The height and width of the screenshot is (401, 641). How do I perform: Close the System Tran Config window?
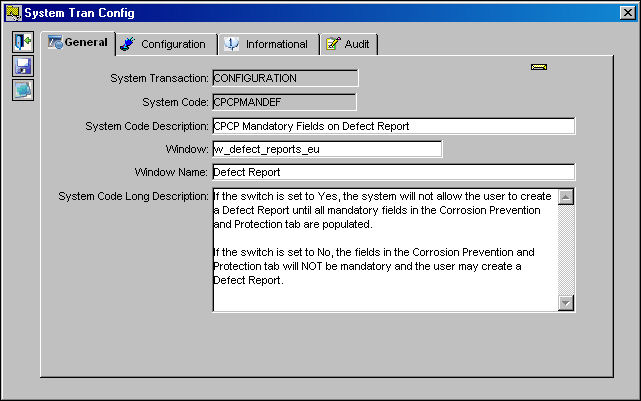tap(628, 13)
